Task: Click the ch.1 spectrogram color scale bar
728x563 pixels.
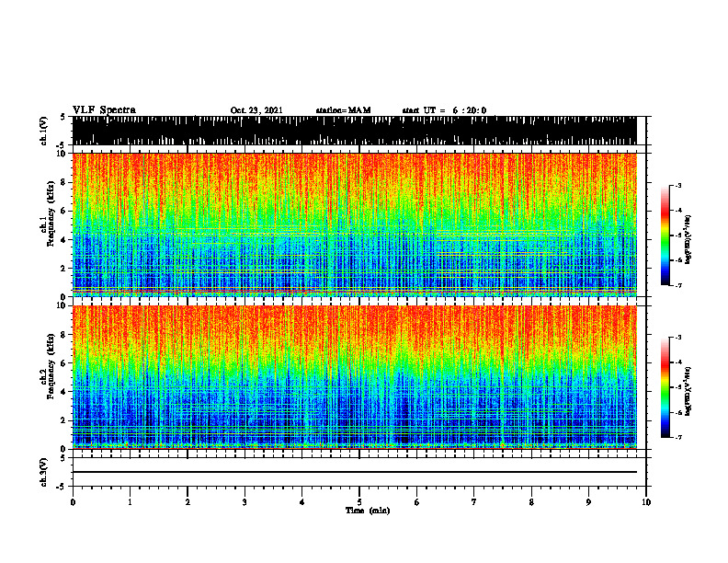Action: (665, 236)
